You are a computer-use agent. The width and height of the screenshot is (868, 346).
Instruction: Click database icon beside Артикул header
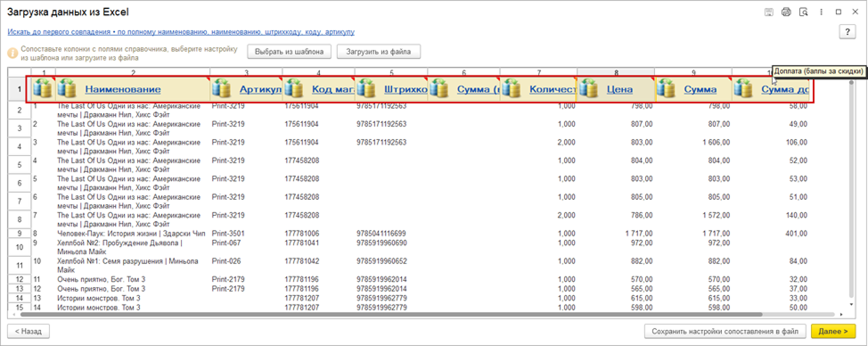point(221,88)
